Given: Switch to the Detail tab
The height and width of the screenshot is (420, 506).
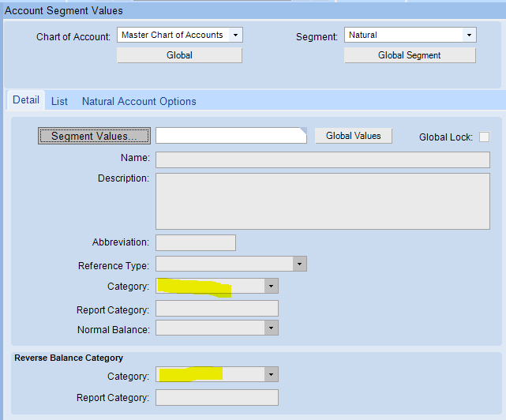Looking at the screenshot, I should coord(26,100).
